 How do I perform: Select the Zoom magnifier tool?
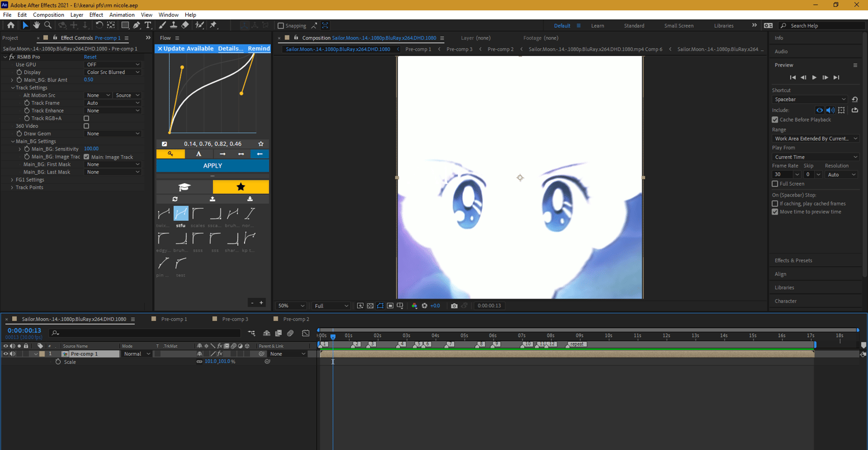pos(48,25)
